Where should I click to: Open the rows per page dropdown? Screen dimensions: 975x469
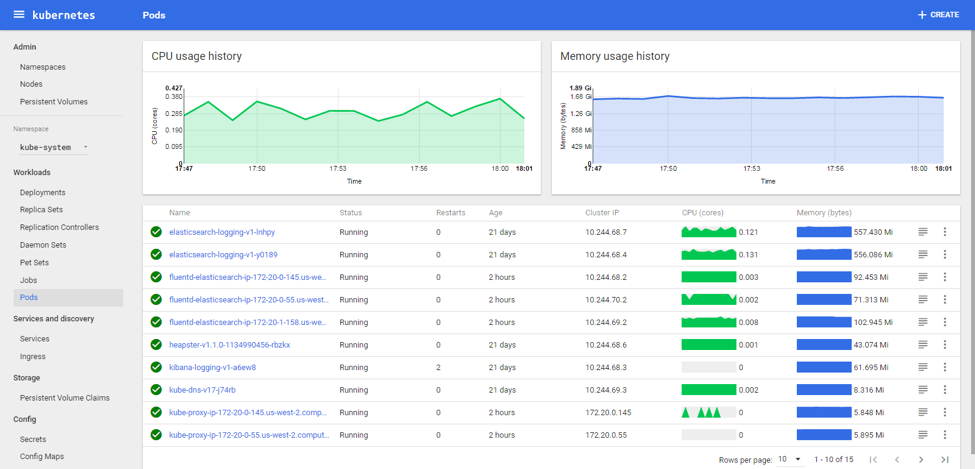coord(790,459)
